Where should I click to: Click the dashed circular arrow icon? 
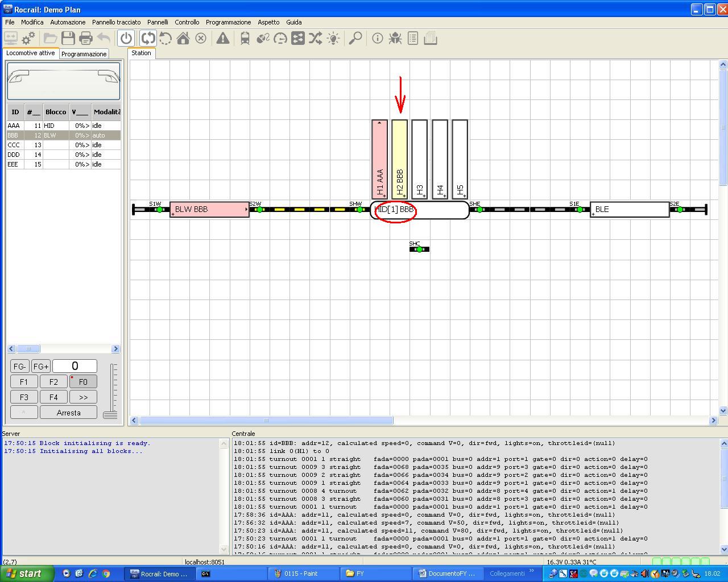point(166,39)
